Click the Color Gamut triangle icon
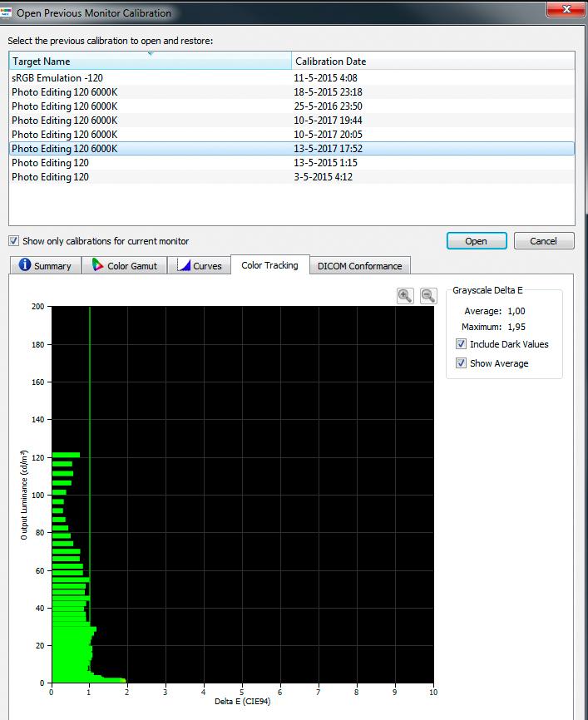The width and height of the screenshot is (588, 720). click(x=97, y=265)
